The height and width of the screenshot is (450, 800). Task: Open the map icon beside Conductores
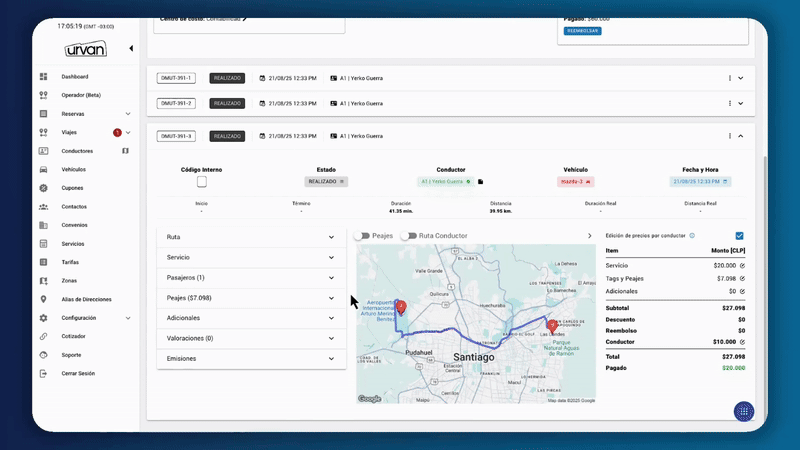126,151
